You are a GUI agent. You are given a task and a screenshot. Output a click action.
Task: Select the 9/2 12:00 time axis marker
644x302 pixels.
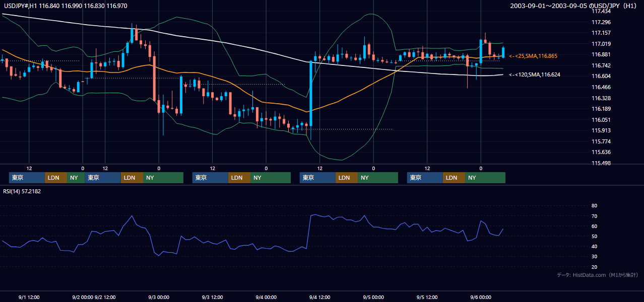pos(105,297)
